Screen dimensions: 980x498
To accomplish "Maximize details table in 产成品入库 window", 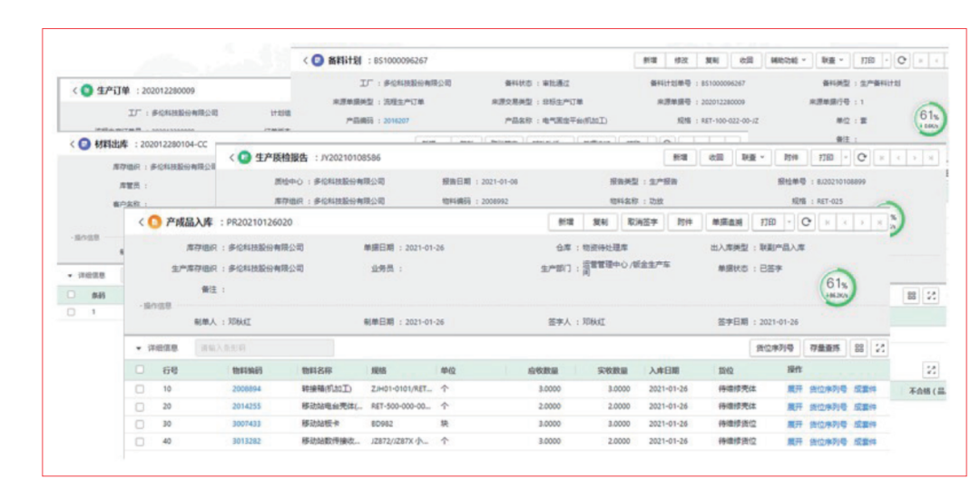I will pyautogui.click(x=880, y=348).
